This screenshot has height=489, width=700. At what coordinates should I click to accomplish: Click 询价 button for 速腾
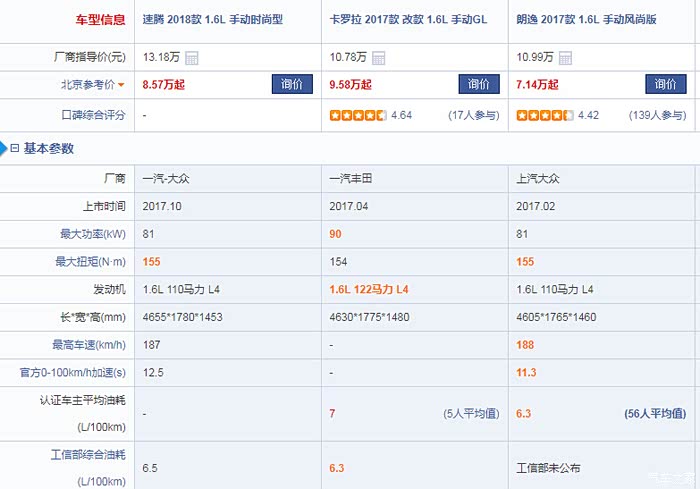[292, 85]
